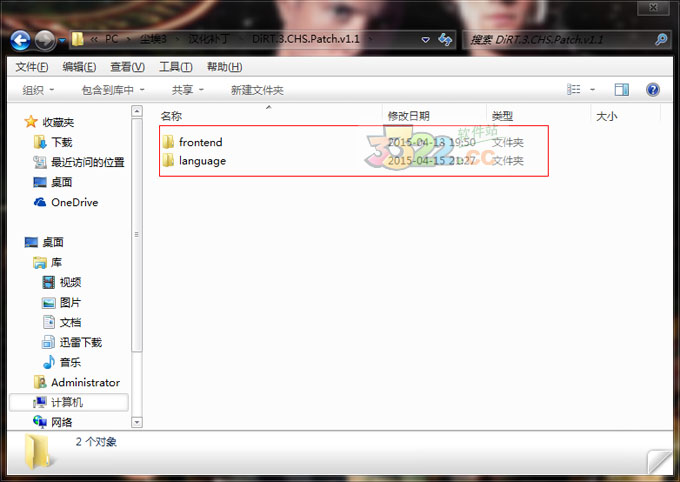
Task: Click the navigation pane scroll-down arrow
Action: pos(137,422)
